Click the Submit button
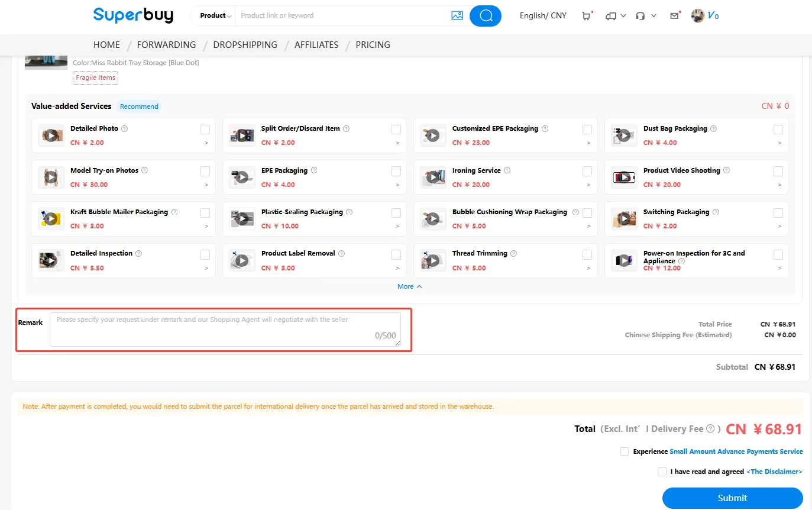This screenshot has height=510, width=812. pyautogui.click(x=732, y=498)
